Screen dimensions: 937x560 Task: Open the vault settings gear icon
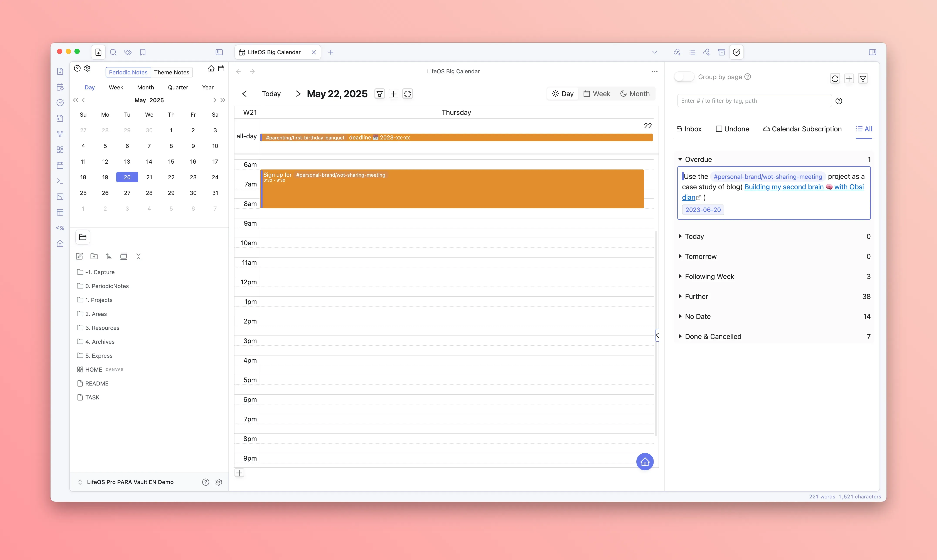click(219, 482)
